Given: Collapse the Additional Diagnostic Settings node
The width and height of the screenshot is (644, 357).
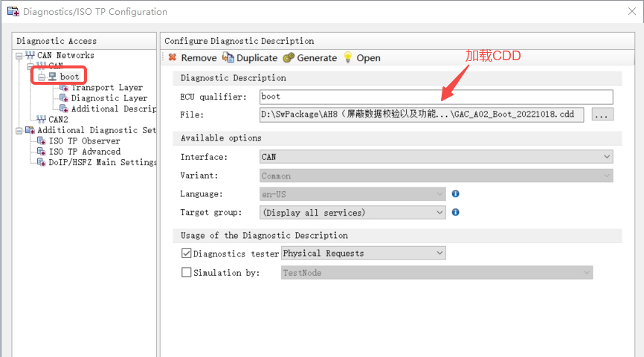Looking at the screenshot, I should click(19, 131).
